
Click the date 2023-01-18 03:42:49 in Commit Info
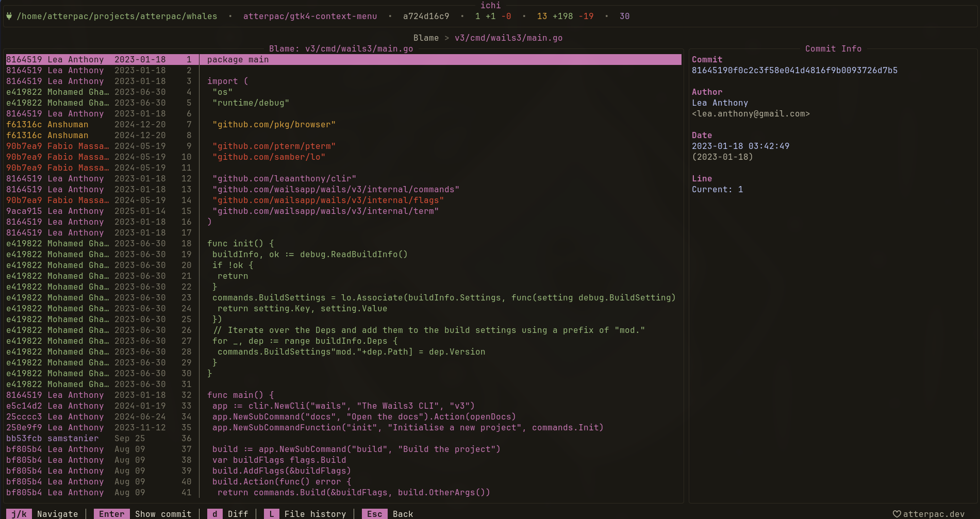(740, 146)
